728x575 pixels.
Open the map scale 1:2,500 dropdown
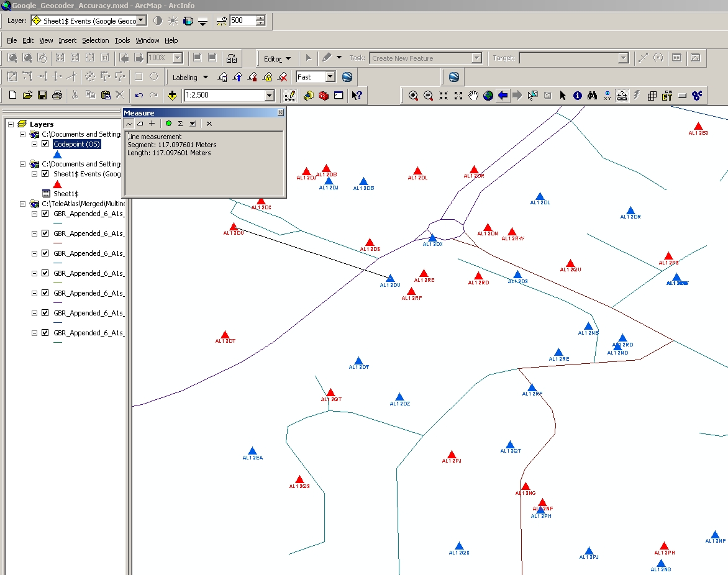click(270, 95)
